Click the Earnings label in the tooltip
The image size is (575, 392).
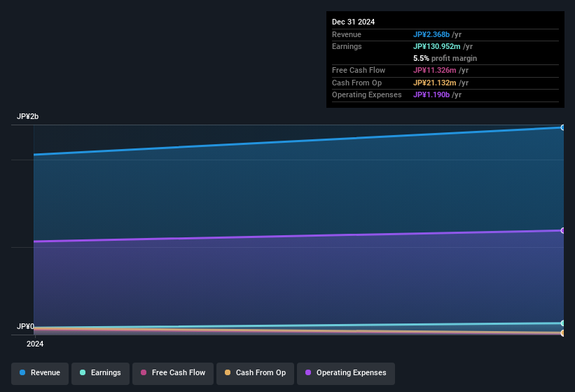point(347,46)
